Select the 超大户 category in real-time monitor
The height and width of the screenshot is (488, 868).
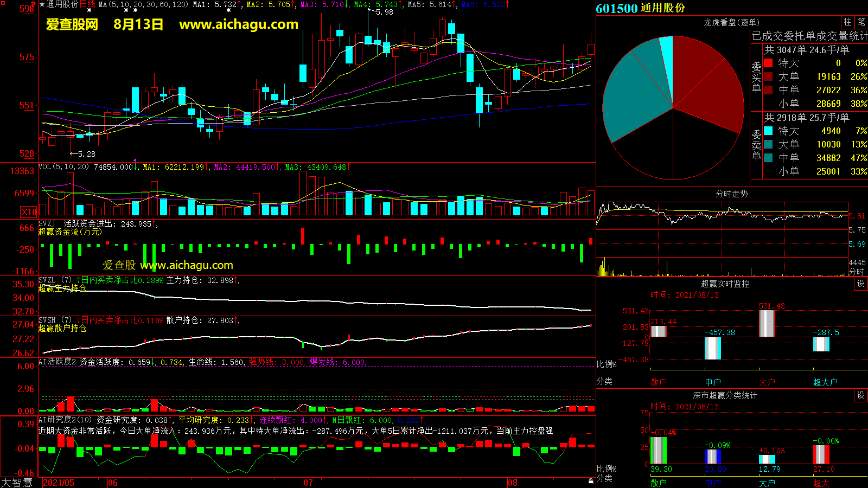click(825, 382)
